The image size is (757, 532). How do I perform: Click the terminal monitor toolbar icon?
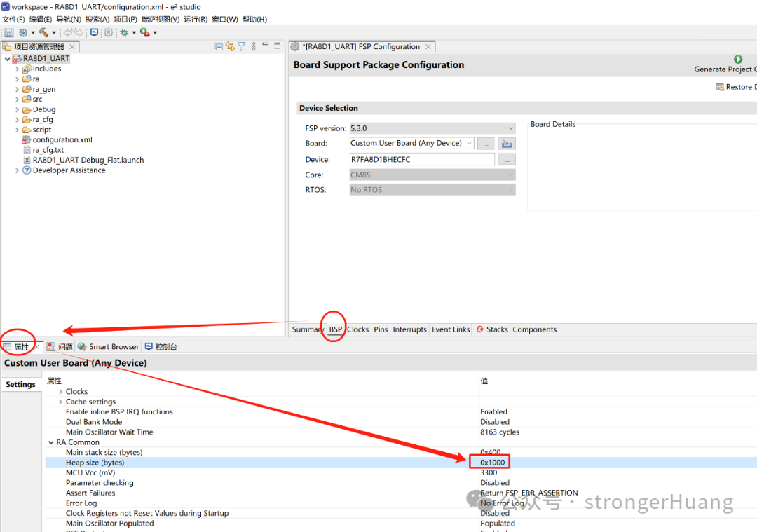click(x=94, y=32)
